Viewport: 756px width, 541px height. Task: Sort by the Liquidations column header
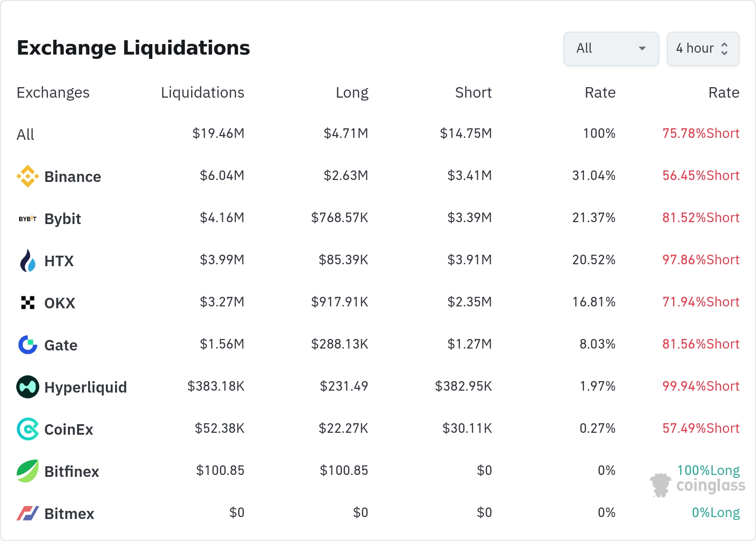pos(202,92)
